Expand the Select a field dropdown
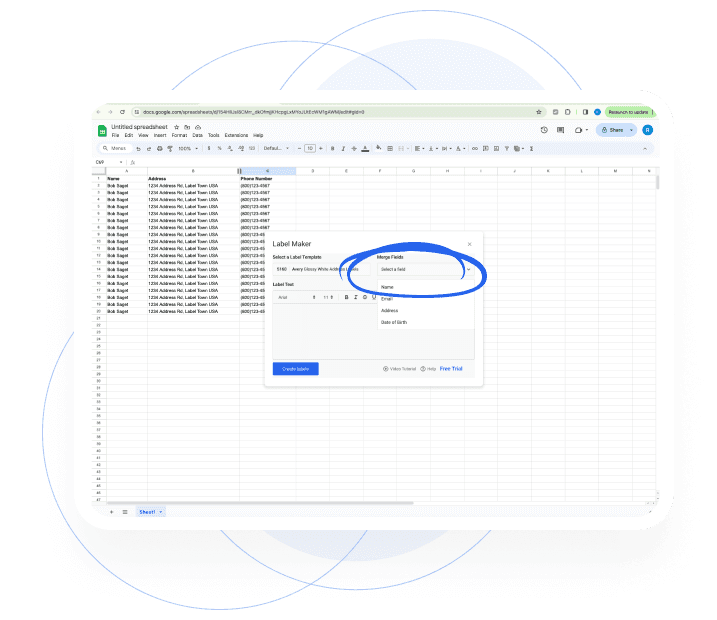 click(x=425, y=269)
